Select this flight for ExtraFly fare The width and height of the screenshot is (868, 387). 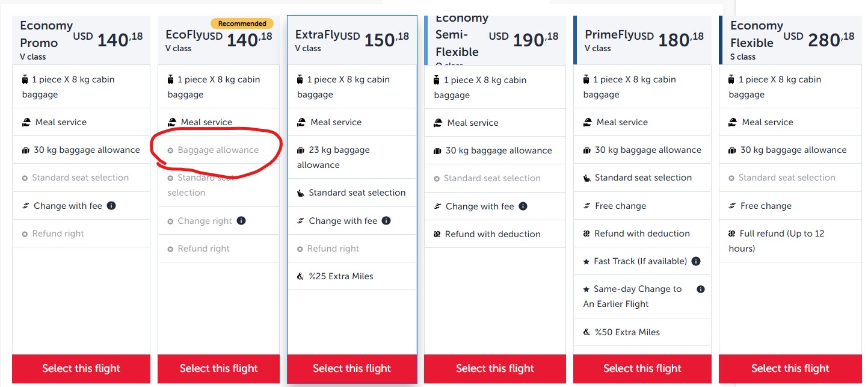352,368
